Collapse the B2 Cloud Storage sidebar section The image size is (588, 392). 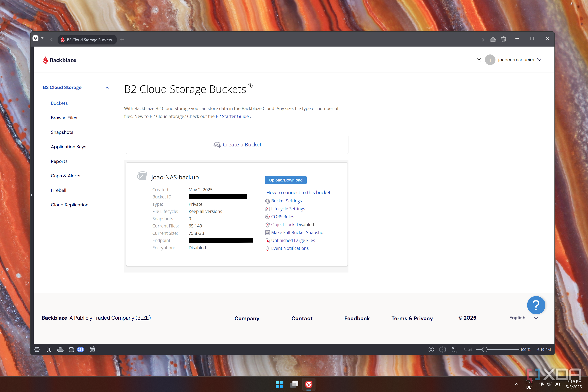point(107,87)
